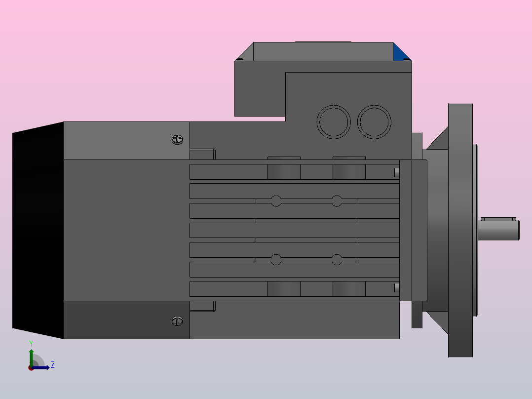The width and height of the screenshot is (532, 399).
Task: Select the upper-left round hole between cooling fins
Action: [x=276, y=201]
